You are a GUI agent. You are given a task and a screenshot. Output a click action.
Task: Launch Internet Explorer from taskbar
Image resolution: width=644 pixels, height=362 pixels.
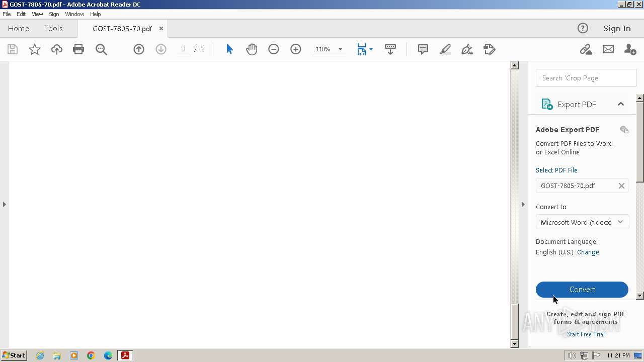(40, 355)
